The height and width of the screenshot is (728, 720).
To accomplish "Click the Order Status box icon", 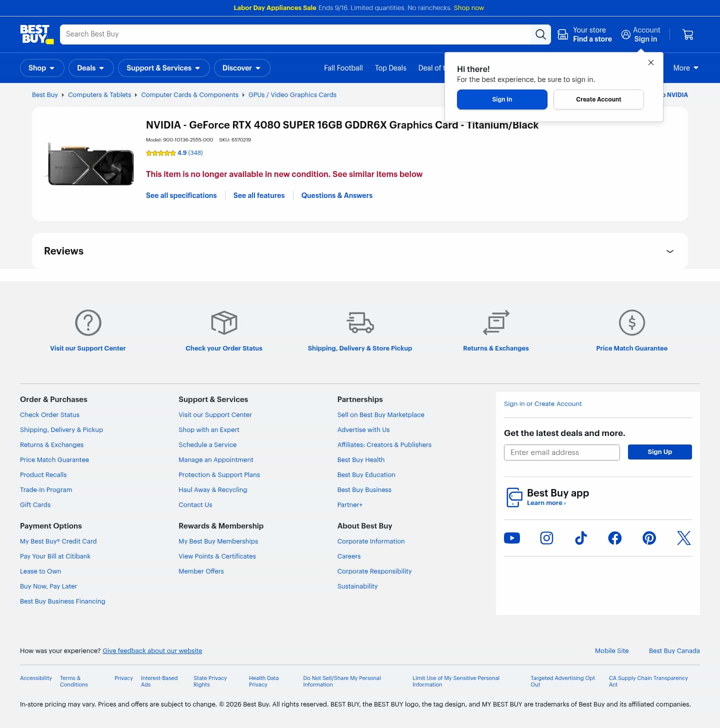I will coord(224,322).
